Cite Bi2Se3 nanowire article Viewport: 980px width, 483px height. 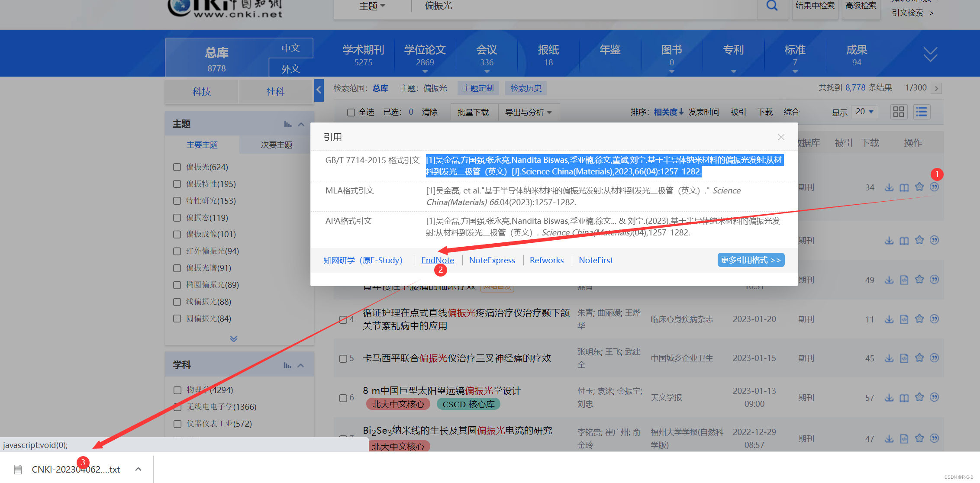[x=935, y=438]
